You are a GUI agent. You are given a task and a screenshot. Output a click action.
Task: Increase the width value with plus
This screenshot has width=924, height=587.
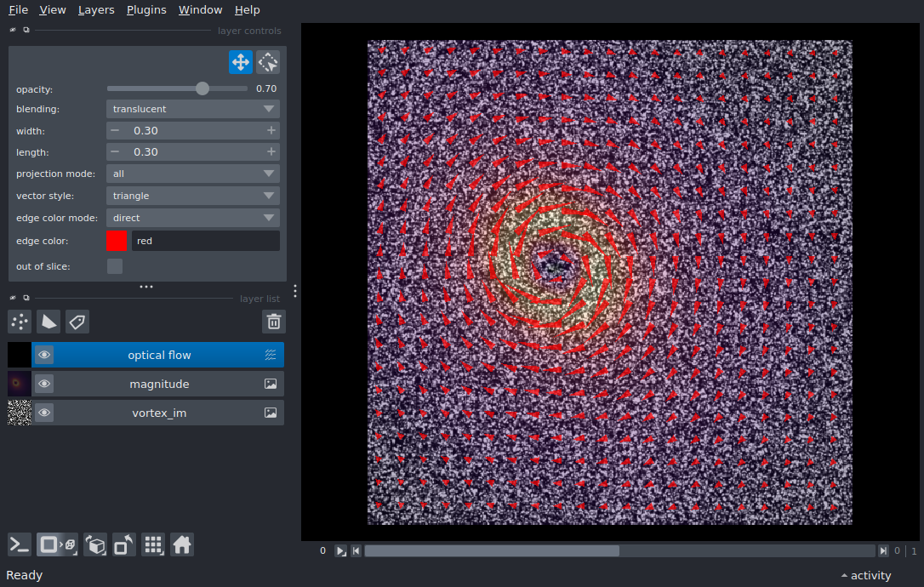click(x=271, y=130)
